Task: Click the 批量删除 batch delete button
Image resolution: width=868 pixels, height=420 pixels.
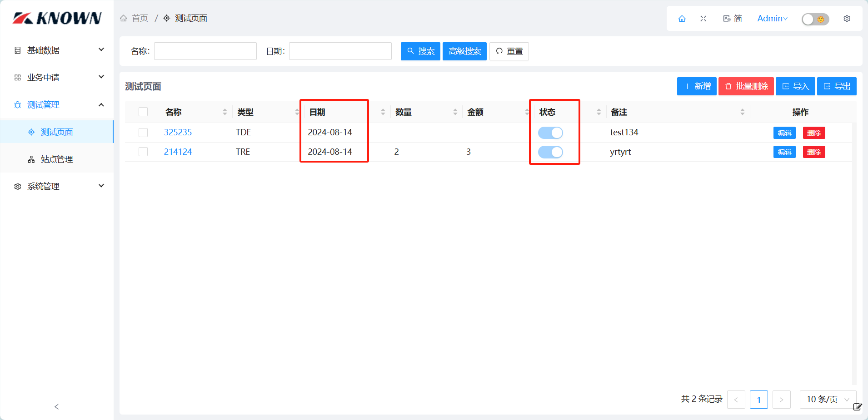Action: tap(746, 86)
